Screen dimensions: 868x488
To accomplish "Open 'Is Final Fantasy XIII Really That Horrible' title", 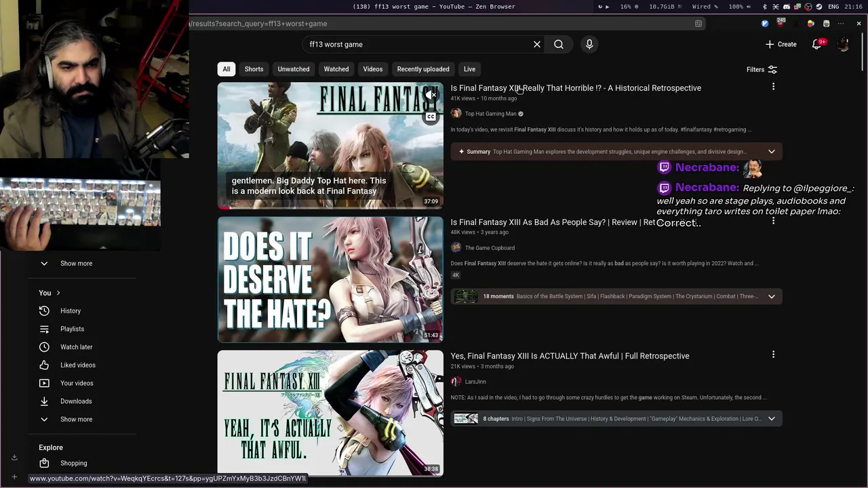I will point(576,88).
